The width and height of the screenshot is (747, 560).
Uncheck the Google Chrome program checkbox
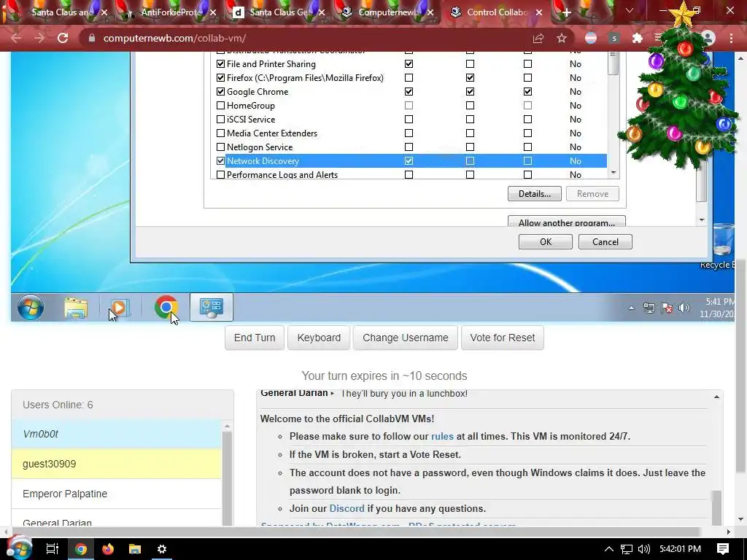(220, 91)
